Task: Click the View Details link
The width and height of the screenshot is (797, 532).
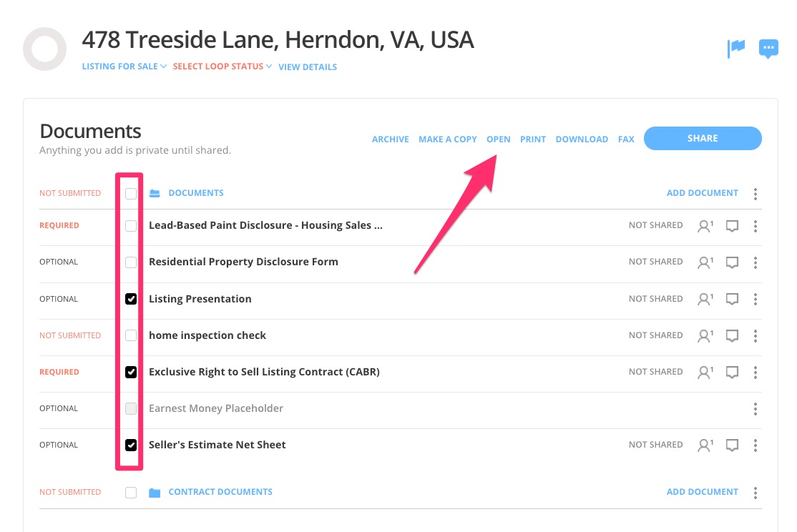Action: (308, 67)
